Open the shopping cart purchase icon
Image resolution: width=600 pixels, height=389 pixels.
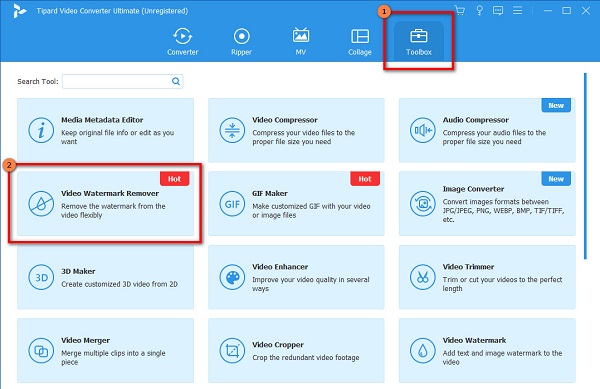click(460, 10)
